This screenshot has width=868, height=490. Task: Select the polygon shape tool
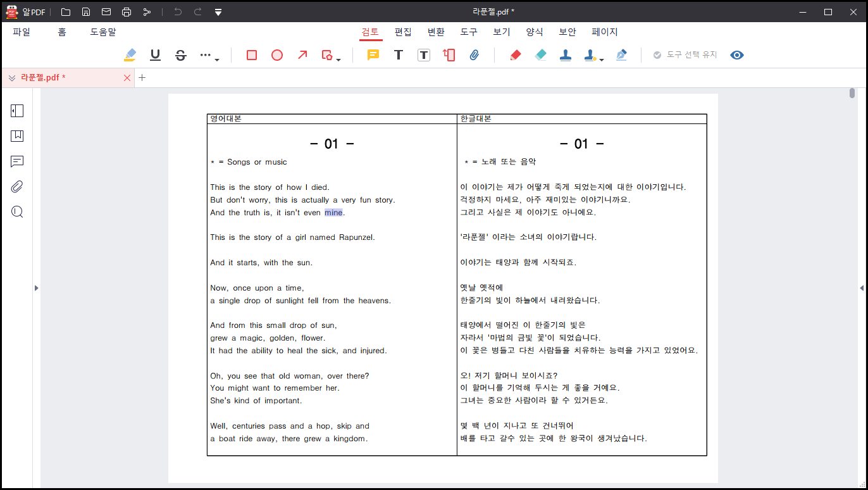(327, 55)
